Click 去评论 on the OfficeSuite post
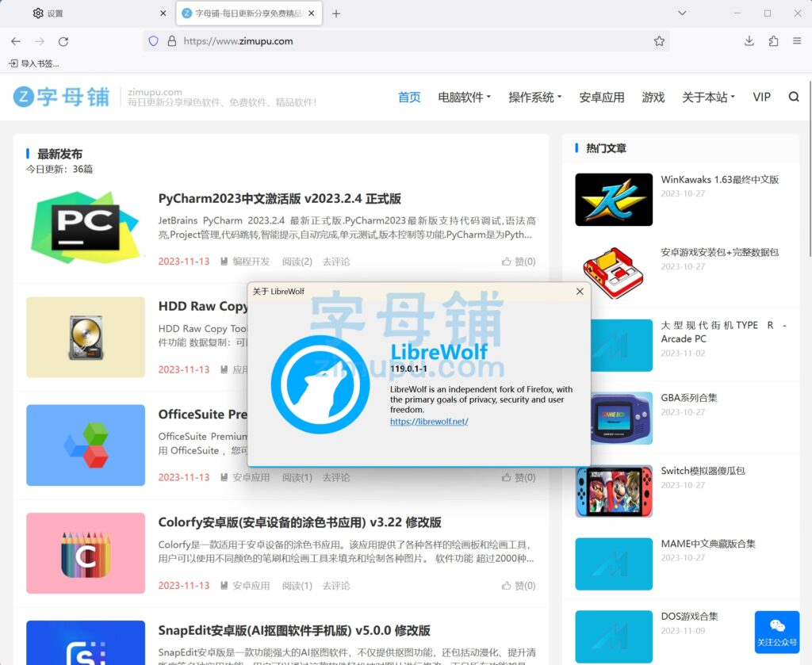 336,477
